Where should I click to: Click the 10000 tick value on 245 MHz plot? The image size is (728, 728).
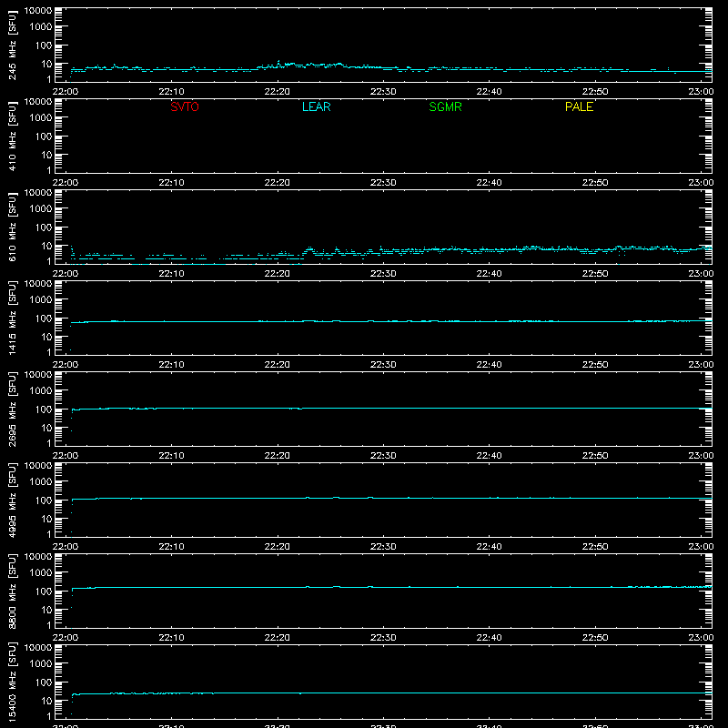38,11
